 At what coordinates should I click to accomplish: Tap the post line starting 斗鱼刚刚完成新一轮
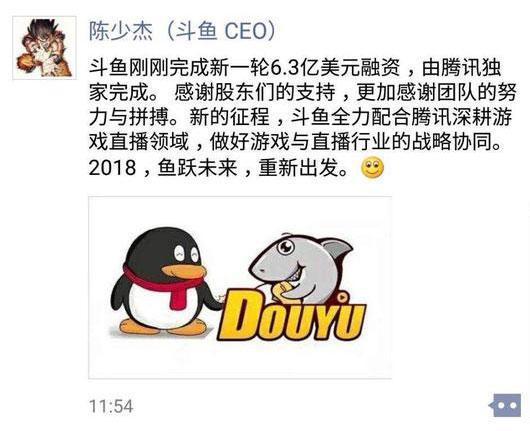[x=295, y=68]
